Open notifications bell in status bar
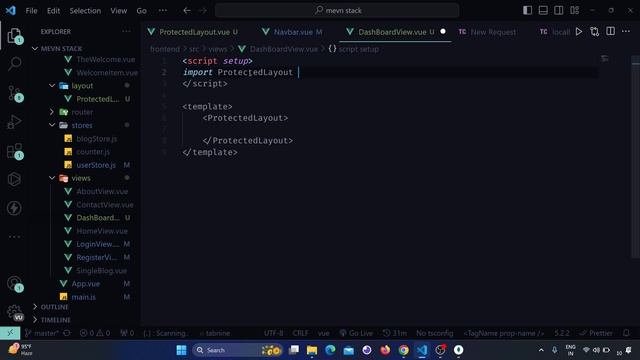The height and width of the screenshot is (360, 640). (x=626, y=333)
